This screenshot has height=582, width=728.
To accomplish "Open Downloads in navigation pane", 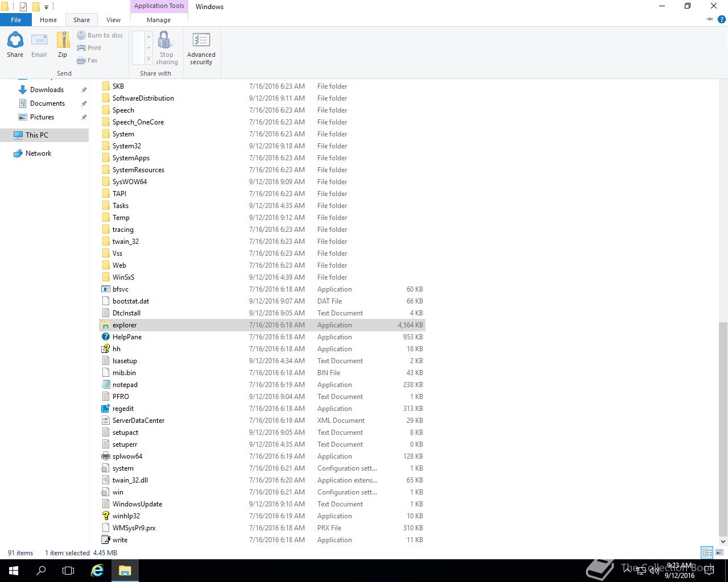I will point(47,90).
